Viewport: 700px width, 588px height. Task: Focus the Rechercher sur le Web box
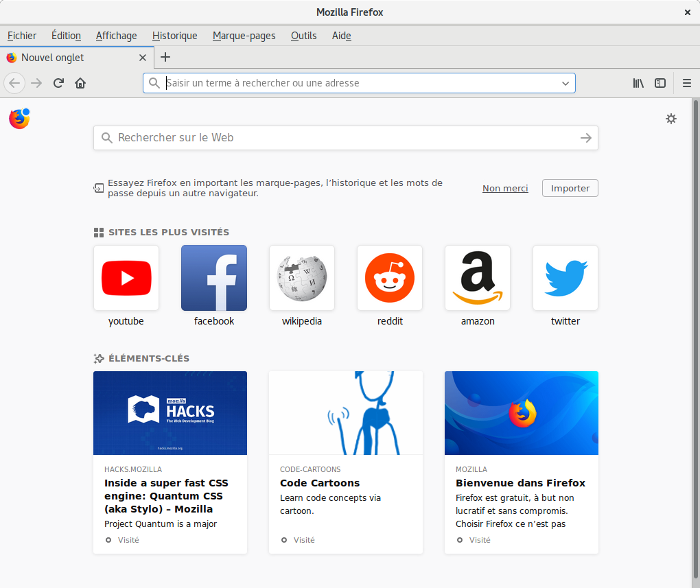tap(346, 138)
